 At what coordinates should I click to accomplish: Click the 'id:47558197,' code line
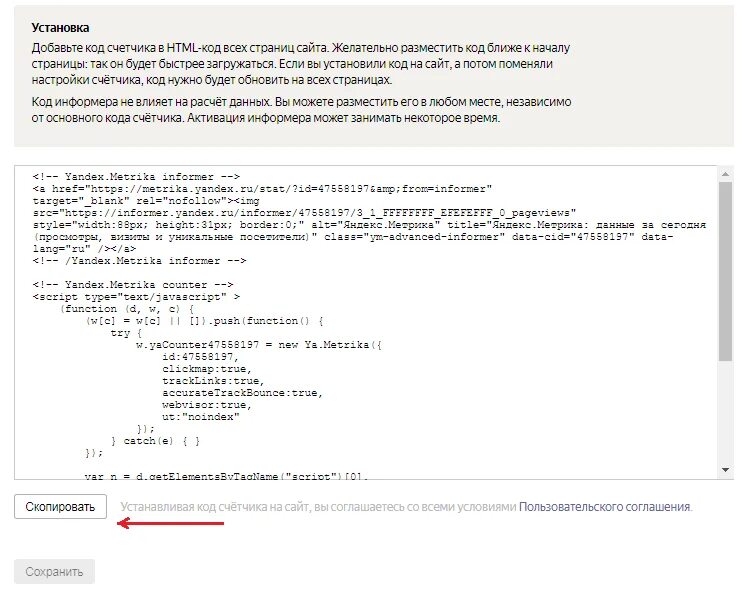click(x=201, y=357)
